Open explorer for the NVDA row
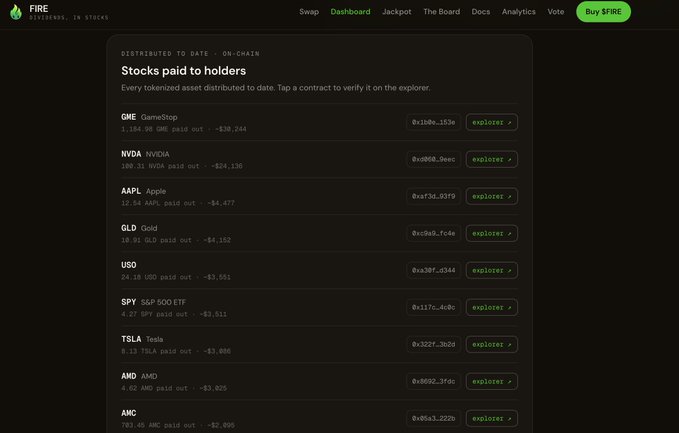 click(x=491, y=159)
